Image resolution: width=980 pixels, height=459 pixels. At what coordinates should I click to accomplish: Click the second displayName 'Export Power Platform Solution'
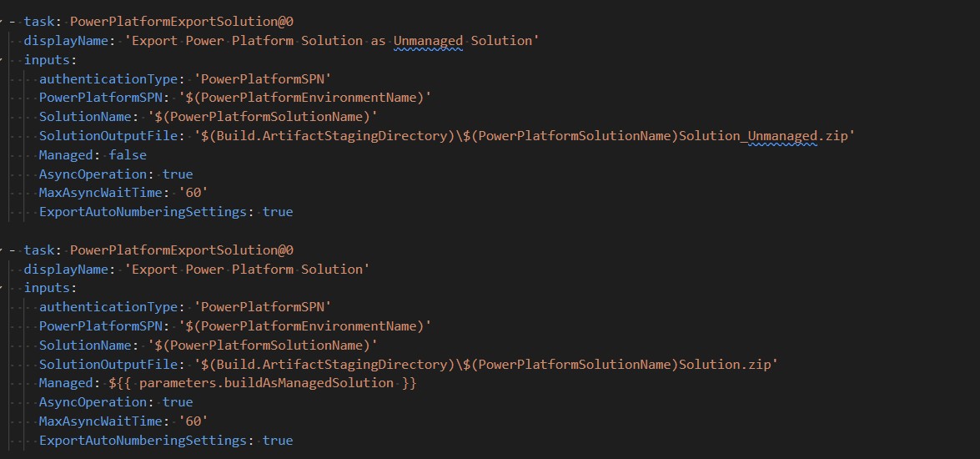tap(247, 270)
